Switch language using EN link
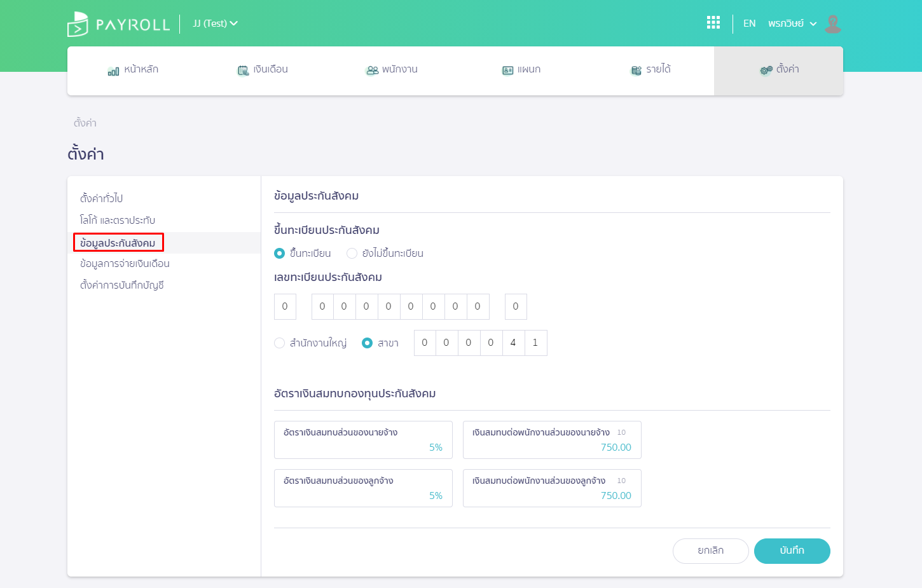 pos(749,24)
